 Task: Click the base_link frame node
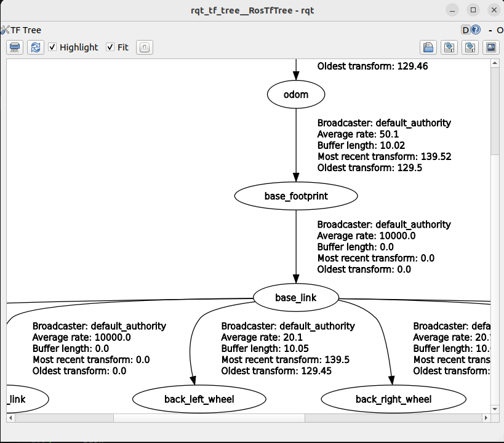[x=296, y=298]
